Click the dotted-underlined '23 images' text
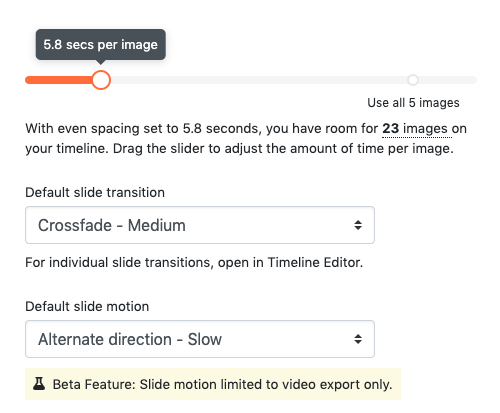500x413 pixels. (x=417, y=129)
